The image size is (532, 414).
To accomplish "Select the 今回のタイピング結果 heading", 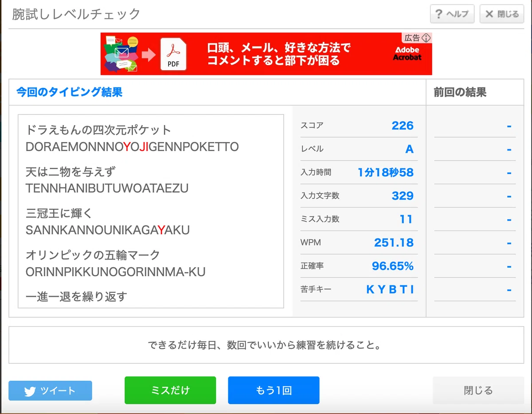I will click(x=70, y=92).
